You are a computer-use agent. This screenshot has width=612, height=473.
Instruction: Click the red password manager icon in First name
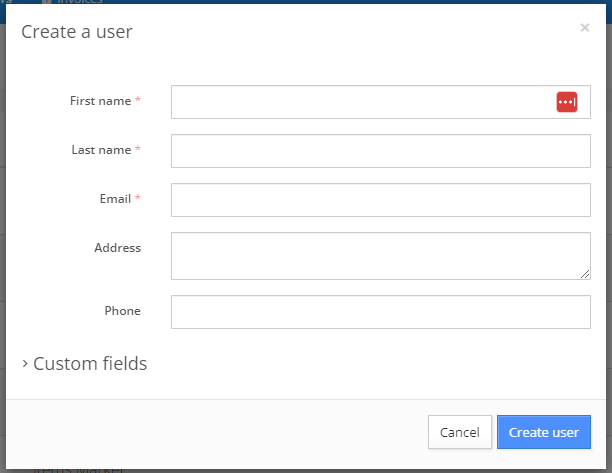tap(567, 102)
